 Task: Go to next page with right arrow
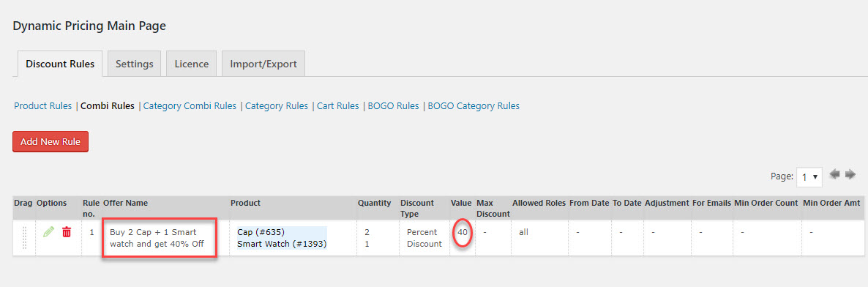coord(850,175)
